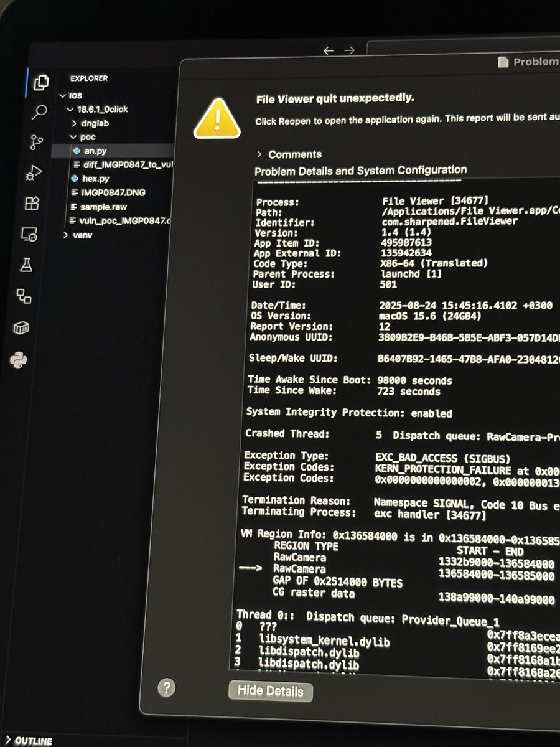Viewport: 560px width, 747px height.
Task: Open the Search view in activity bar
Action: pos(39,112)
